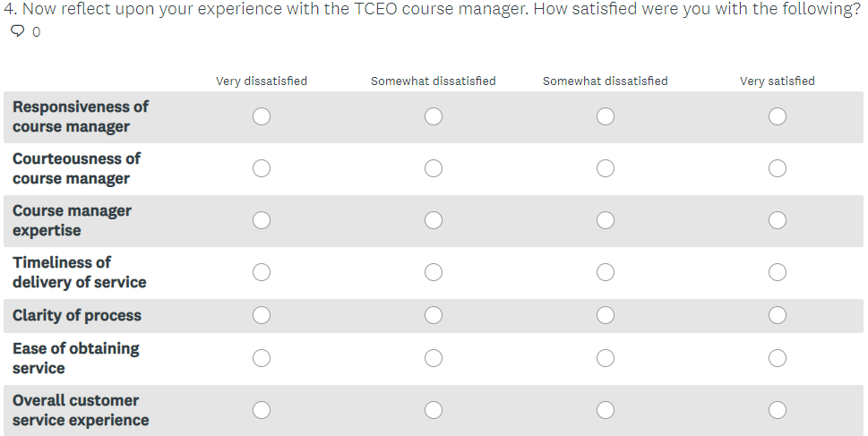
Task: Click the Very satisfied column header
Action: point(778,81)
